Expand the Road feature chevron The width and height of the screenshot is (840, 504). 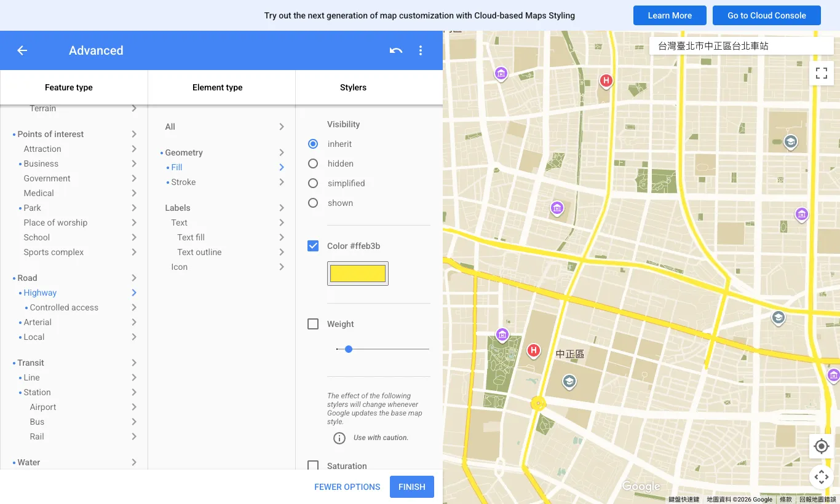pos(134,278)
